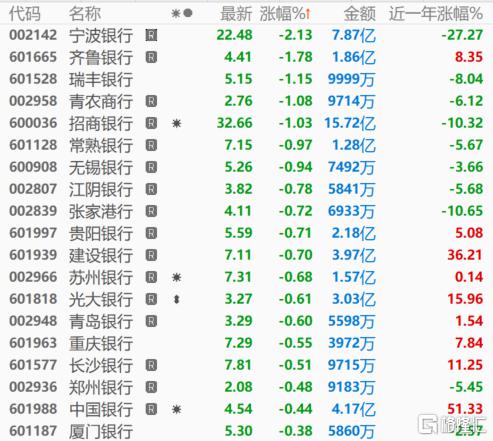This screenshot has height=441, width=493.
Task: Sort by 近一年涨幅% column header
Action: (436, 14)
